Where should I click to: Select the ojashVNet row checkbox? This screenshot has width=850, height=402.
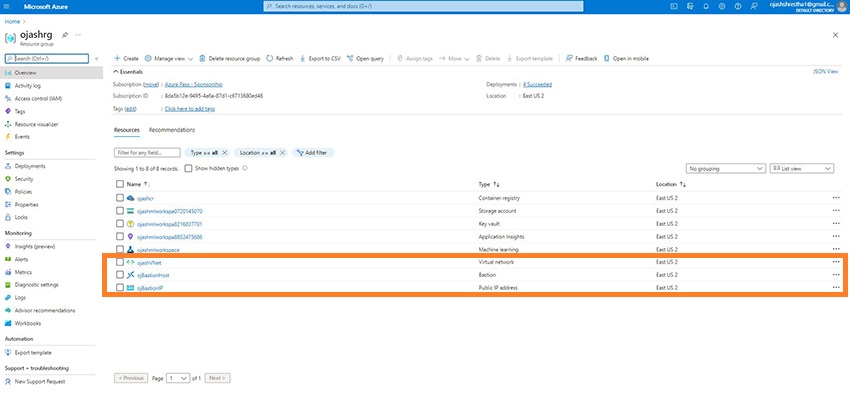120,262
